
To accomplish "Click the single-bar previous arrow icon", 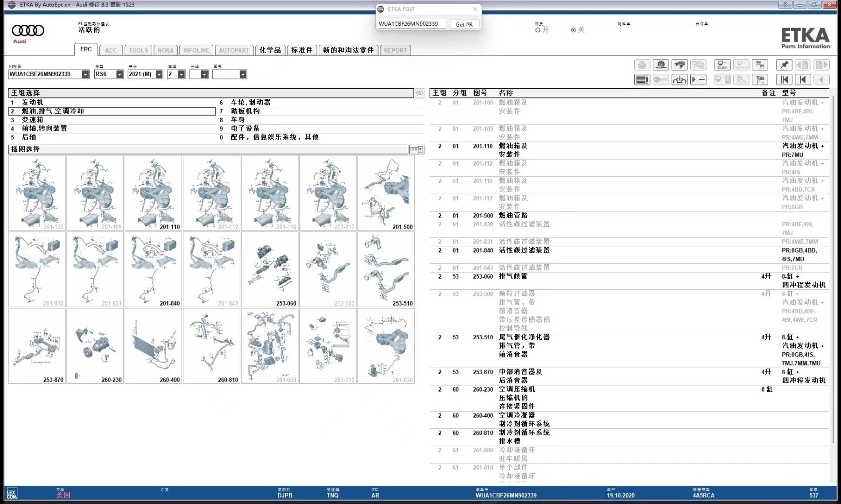I will [803, 80].
